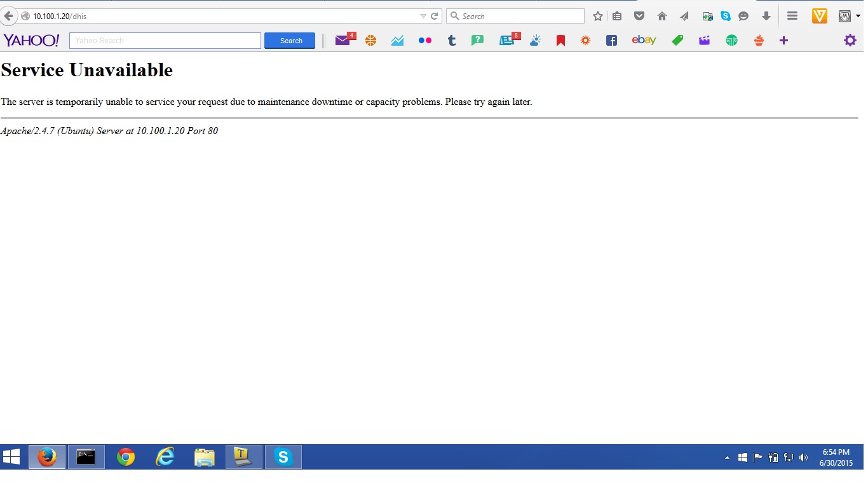Screen dimensions: 868x488
Task: Click the Flickr icon in Yahoo toolbar
Action: pyautogui.click(x=425, y=41)
